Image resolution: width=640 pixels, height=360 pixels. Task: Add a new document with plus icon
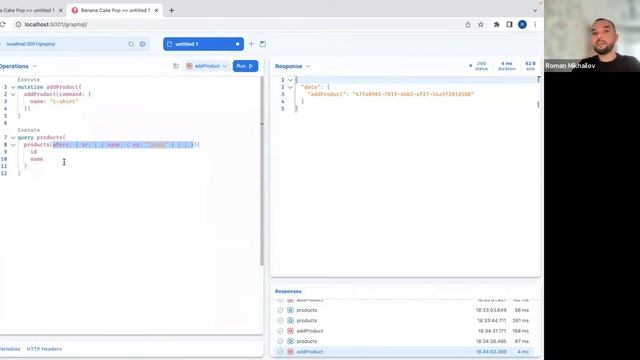tap(251, 44)
